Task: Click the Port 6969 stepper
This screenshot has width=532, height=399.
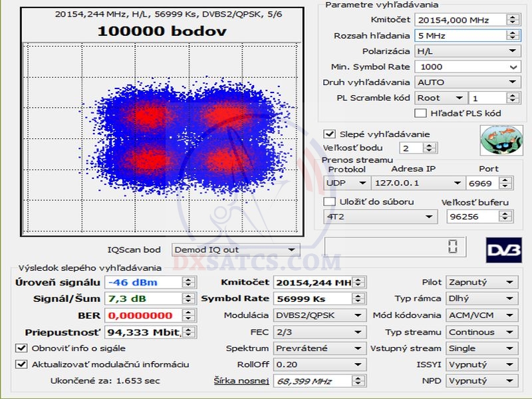Action: coord(509,183)
